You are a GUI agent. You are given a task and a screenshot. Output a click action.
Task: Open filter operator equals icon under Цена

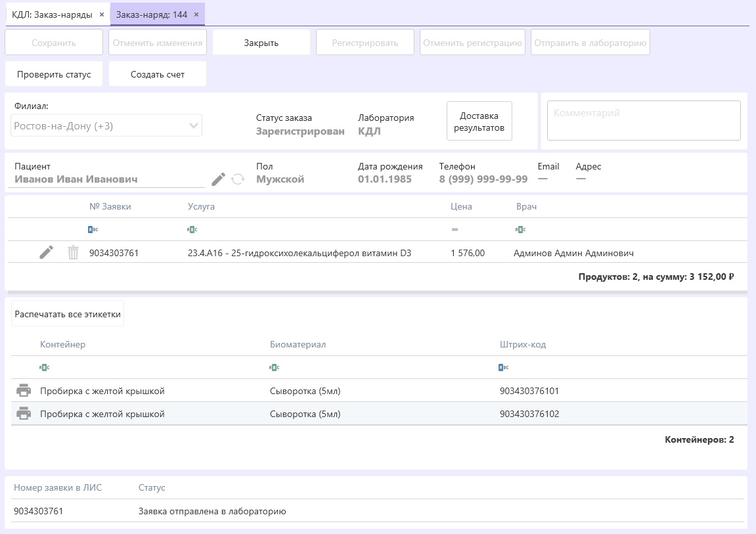[x=455, y=229]
